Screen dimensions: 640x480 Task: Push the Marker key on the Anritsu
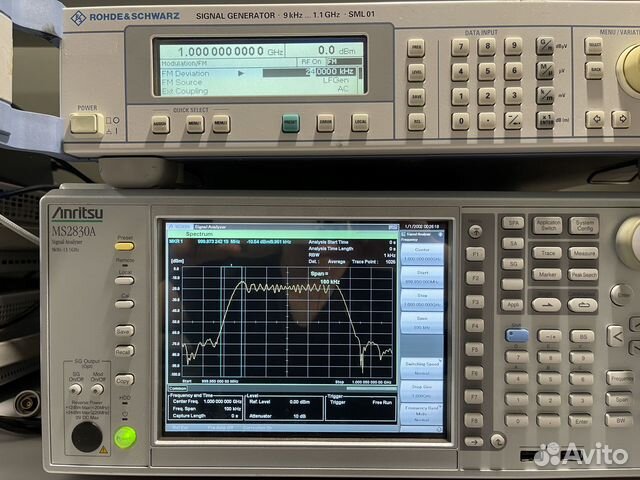pyautogui.click(x=547, y=274)
